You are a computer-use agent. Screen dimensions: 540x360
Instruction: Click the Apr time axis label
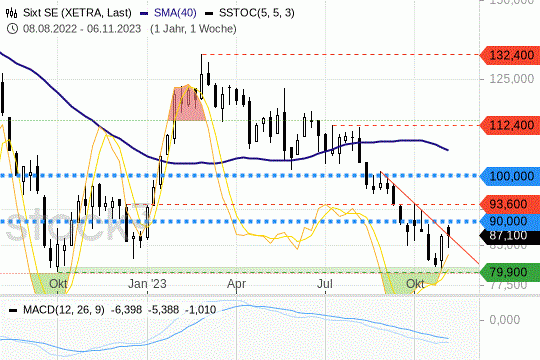(x=237, y=284)
